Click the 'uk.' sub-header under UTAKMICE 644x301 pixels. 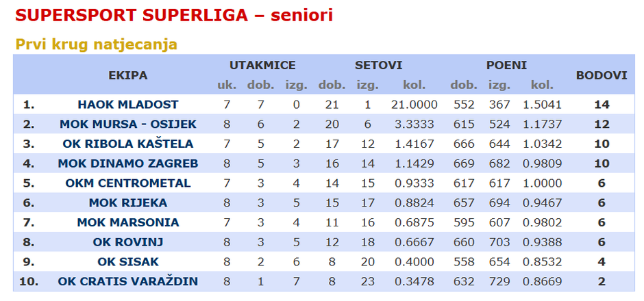pyautogui.click(x=227, y=86)
